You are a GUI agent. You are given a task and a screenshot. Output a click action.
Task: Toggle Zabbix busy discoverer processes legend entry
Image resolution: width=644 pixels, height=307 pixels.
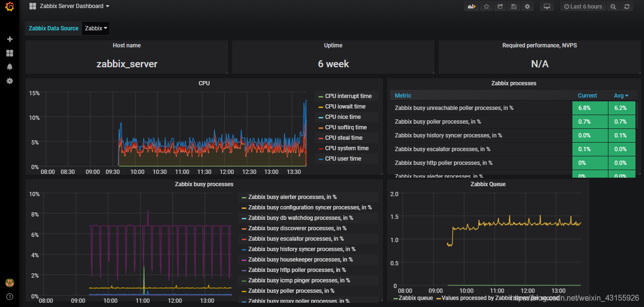tap(297, 228)
